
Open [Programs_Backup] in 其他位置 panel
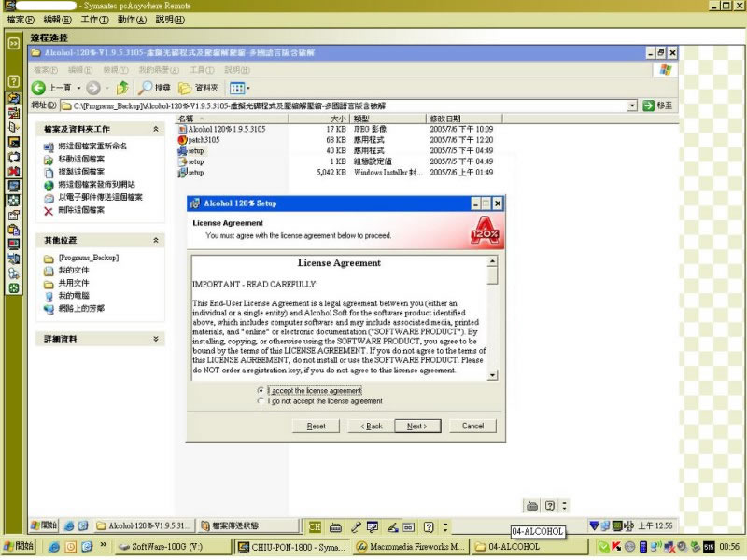coord(89,259)
